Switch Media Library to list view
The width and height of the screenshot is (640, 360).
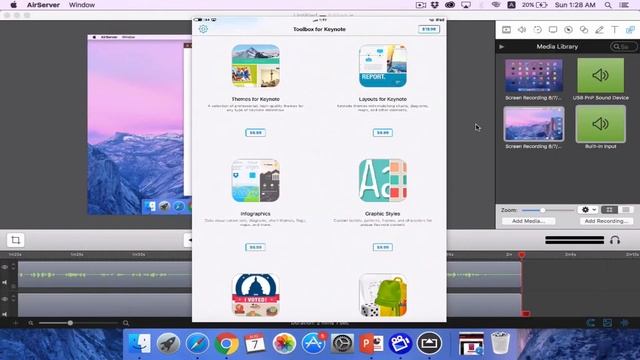626,210
